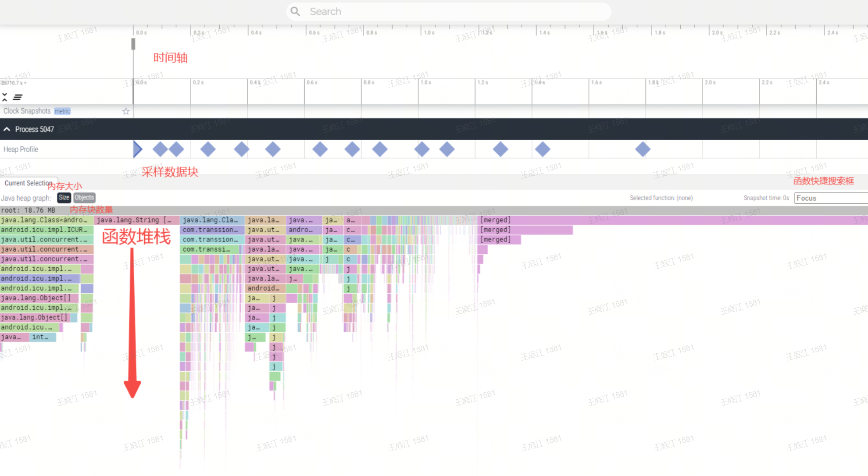Click the Clock Snapshots track name

coord(27,111)
